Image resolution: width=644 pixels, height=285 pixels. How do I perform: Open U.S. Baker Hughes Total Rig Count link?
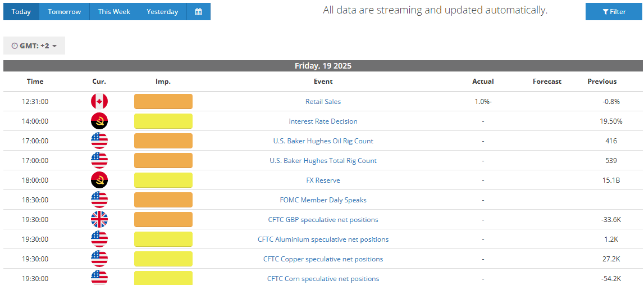(323, 161)
